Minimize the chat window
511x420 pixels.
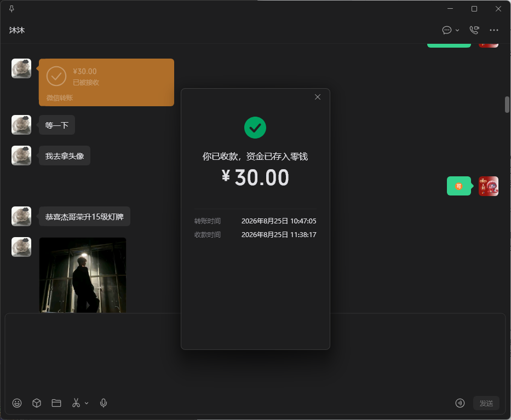(450, 9)
